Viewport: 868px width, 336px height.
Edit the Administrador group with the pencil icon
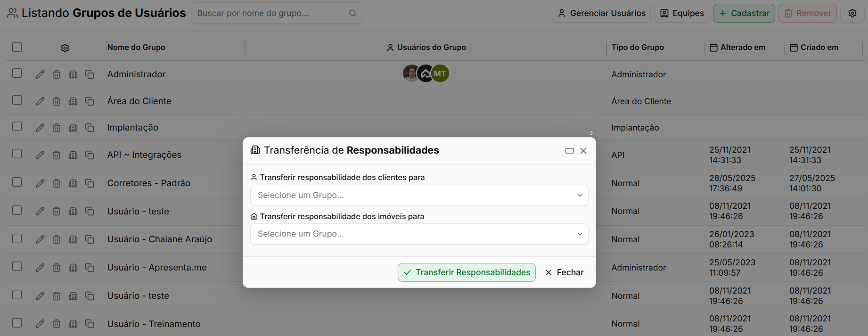point(40,74)
